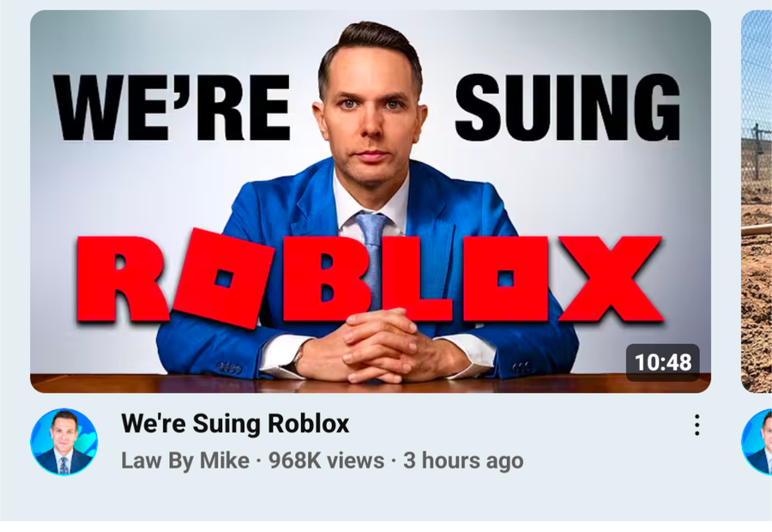Click the WE'RE text on thumbnail
This screenshot has width=772, height=532.
point(172,107)
